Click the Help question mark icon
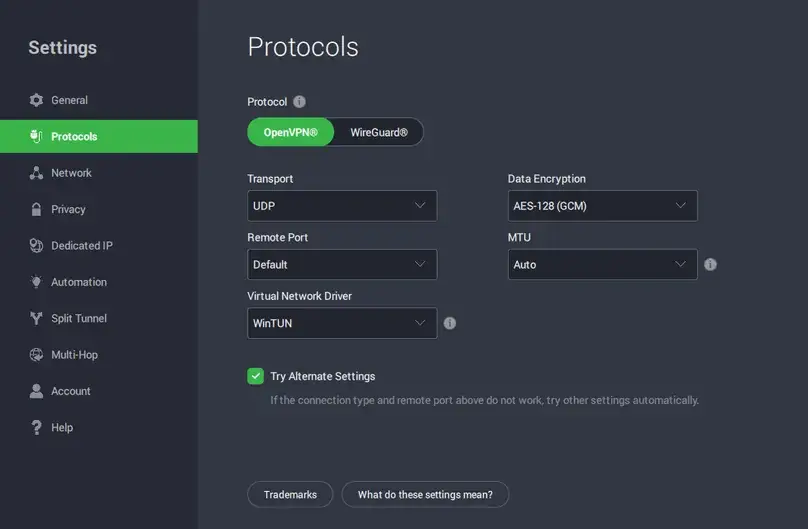This screenshot has width=808, height=529. pos(36,428)
